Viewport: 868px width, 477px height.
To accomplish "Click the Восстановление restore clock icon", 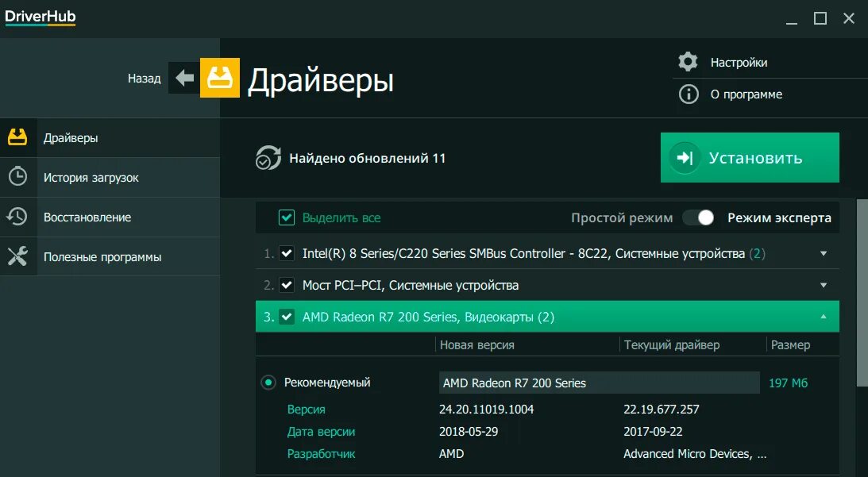I will [x=17, y=217].
